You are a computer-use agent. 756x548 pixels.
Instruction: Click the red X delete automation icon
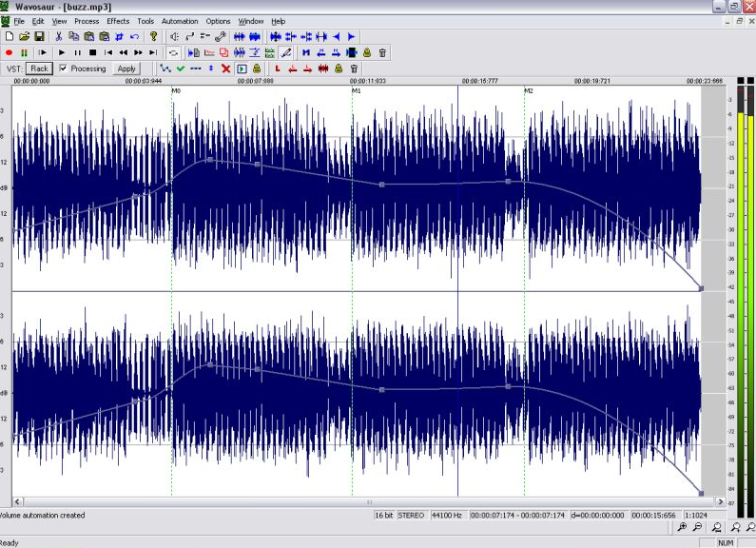coord(225,68)
